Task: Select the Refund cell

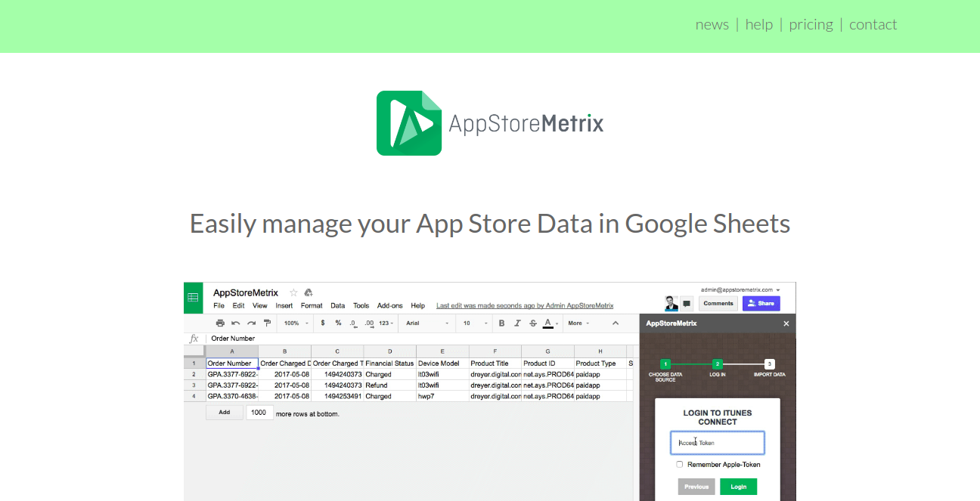Action: 390,385
